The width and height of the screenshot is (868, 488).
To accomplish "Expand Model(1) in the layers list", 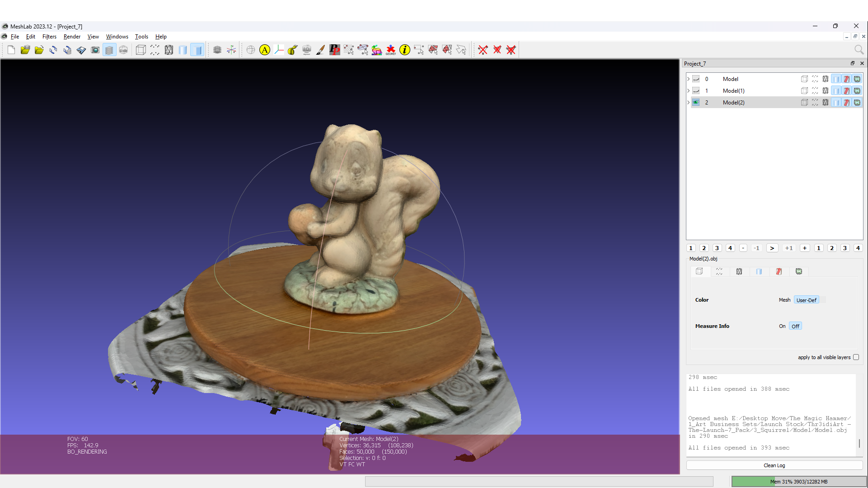I will point(688,90).
